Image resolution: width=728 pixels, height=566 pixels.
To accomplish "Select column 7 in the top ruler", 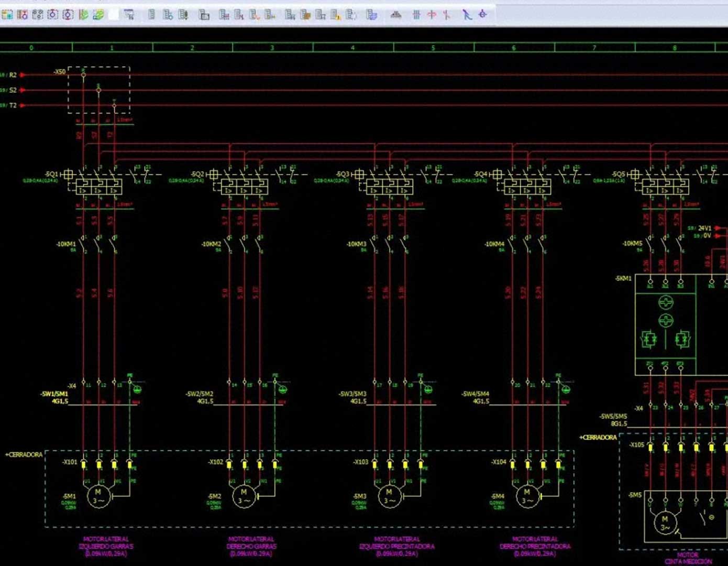I will (594, 48).
